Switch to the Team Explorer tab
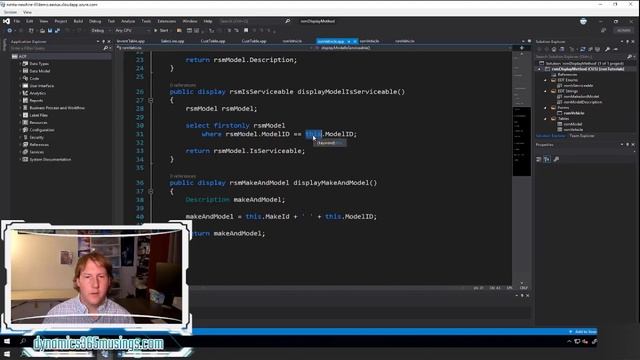This screenshot has width=640, height=360. 582,136
